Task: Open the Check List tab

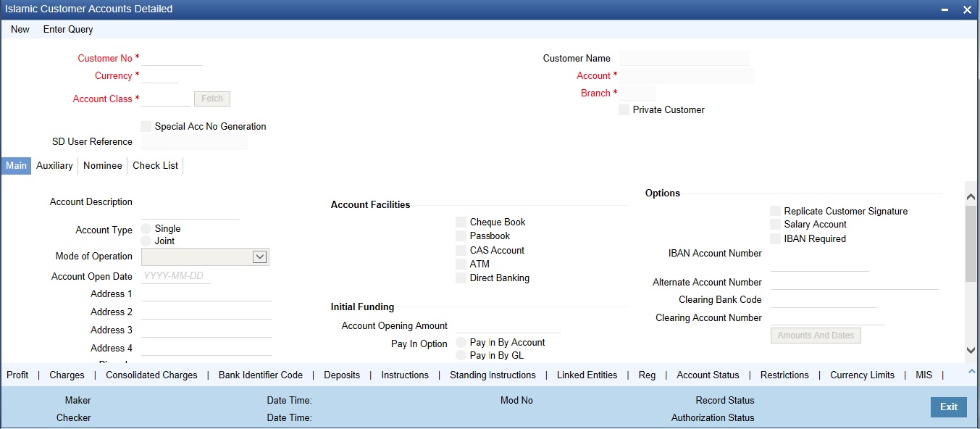Action: tap(155, 165)
